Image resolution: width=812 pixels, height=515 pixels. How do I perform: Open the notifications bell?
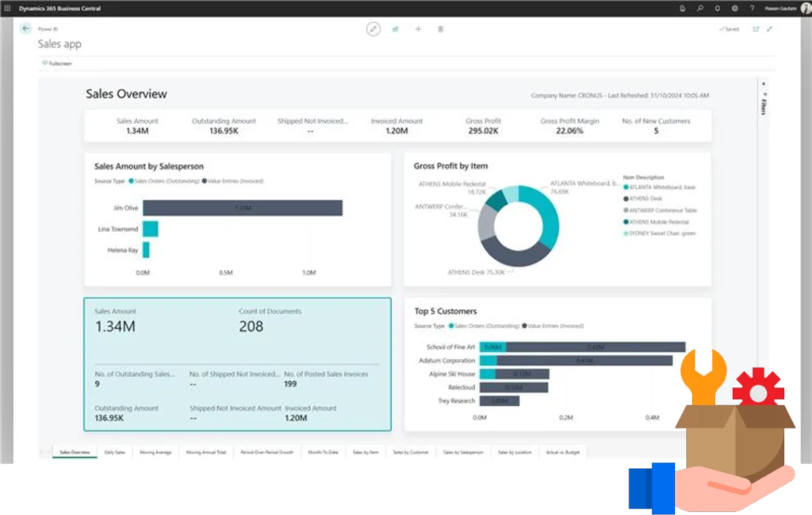point(717,8)
